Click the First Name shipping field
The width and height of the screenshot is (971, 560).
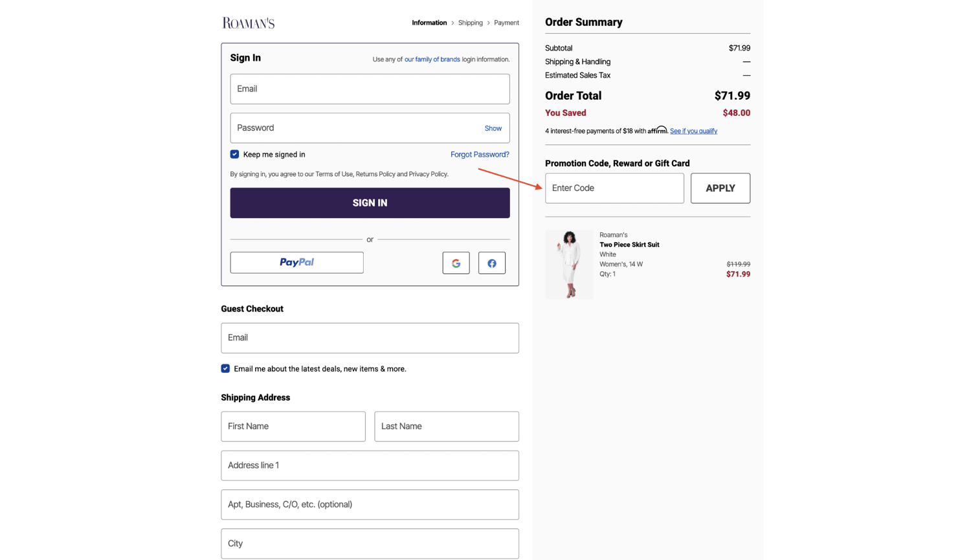coord(293,426)
